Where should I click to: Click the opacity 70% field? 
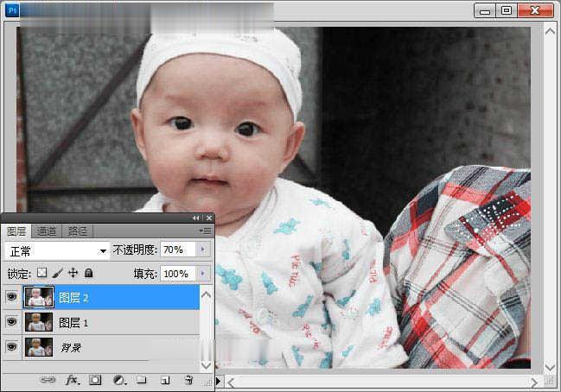pyautogui.click(x=178, y=249)
